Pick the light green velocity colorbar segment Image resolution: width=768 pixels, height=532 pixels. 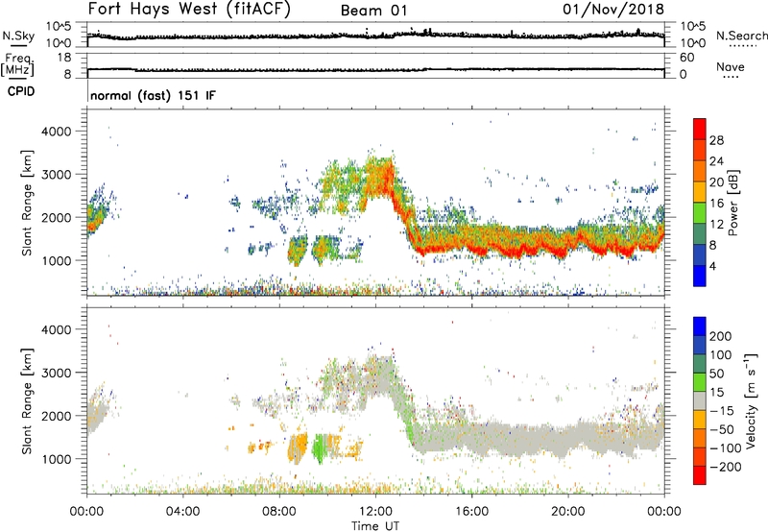(x=700, y=382)
